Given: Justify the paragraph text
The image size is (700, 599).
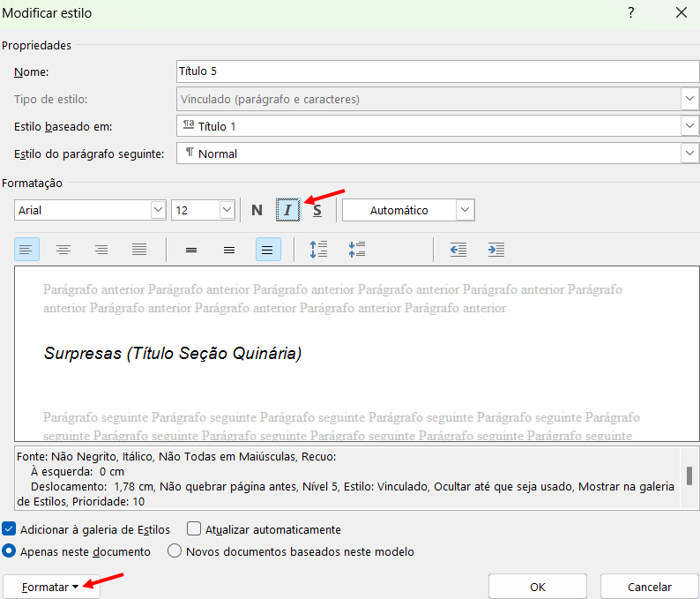Looking at the screenshot, I should [x=139, y=250].
